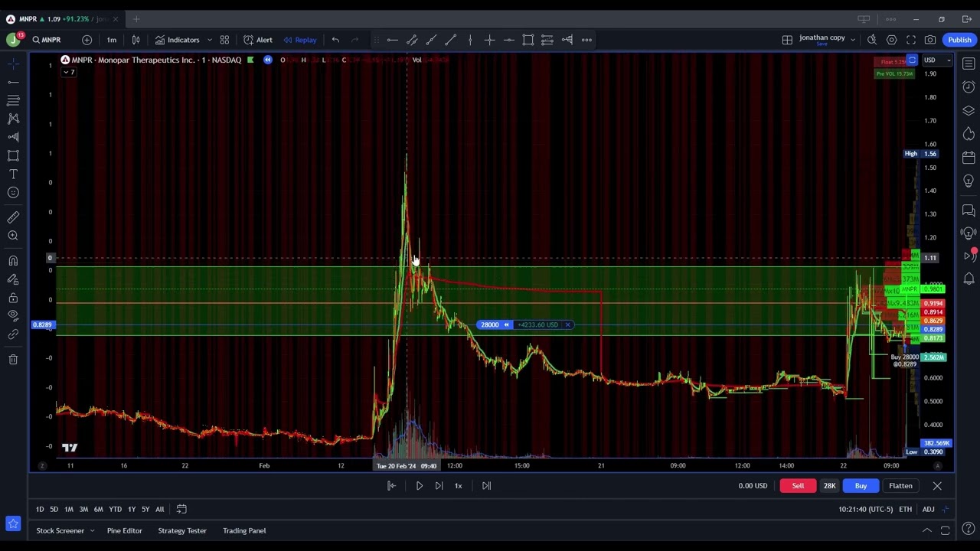Open the 1m interval dropdown

(x=112, y=40)
